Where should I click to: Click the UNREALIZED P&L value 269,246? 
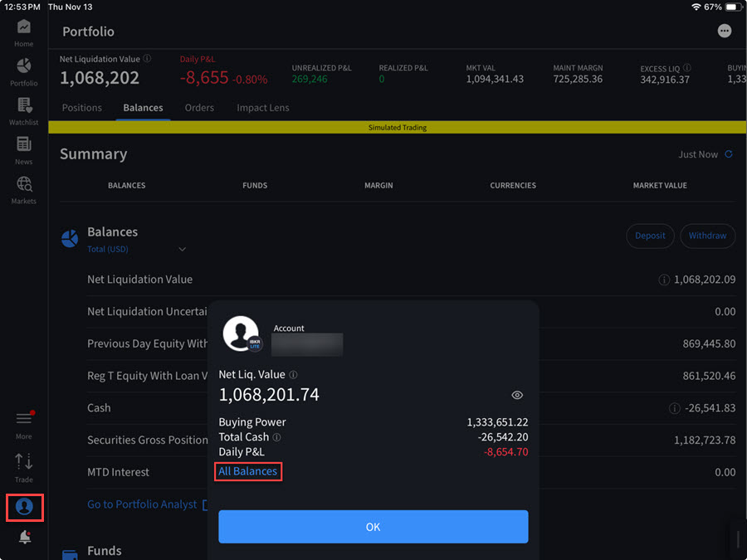pos(310,79)
